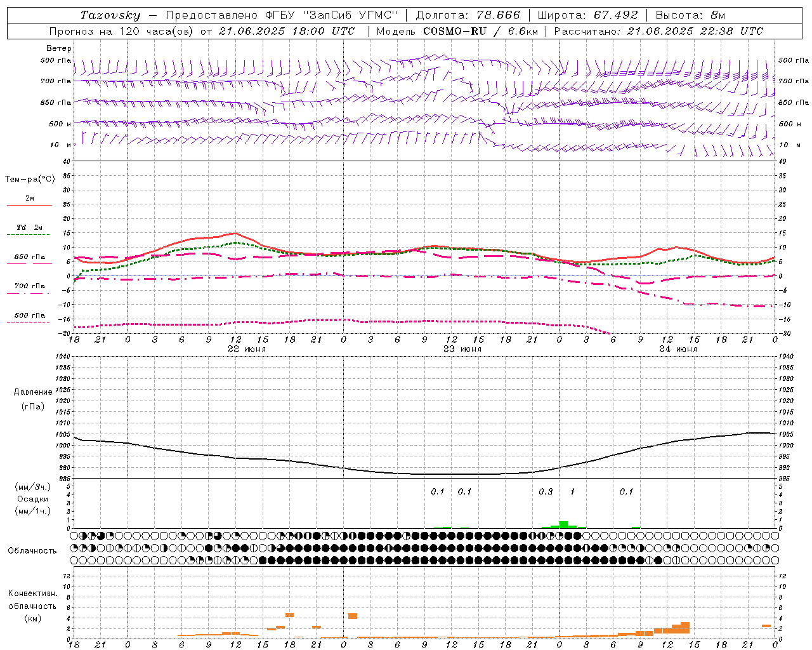
Task: Click the Тем-ра(°C) axis label
Action: 30,180
